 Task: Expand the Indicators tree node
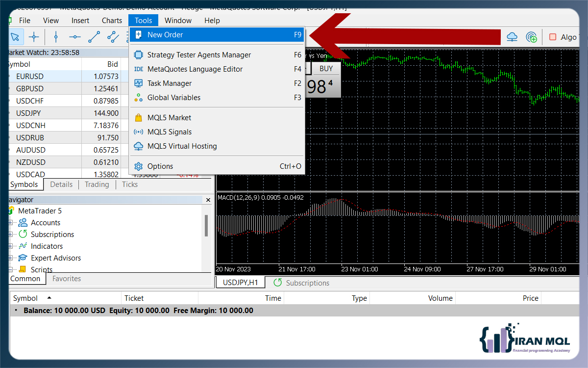tap(11, 246)
